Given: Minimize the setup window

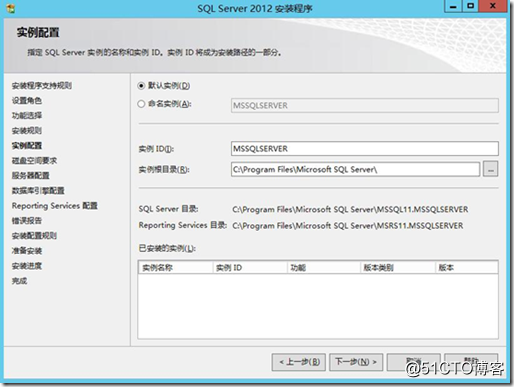Looking at the screenshot, I should click(x=453, y=6).
